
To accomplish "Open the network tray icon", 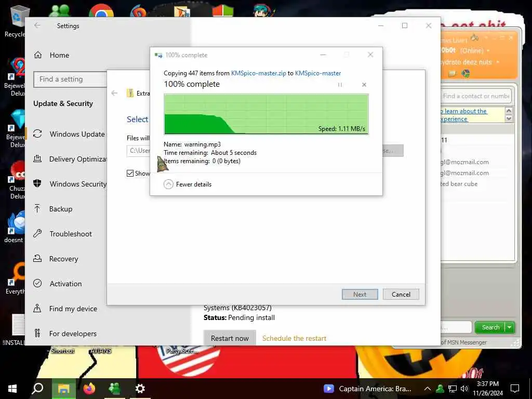I will click(453, 389).
